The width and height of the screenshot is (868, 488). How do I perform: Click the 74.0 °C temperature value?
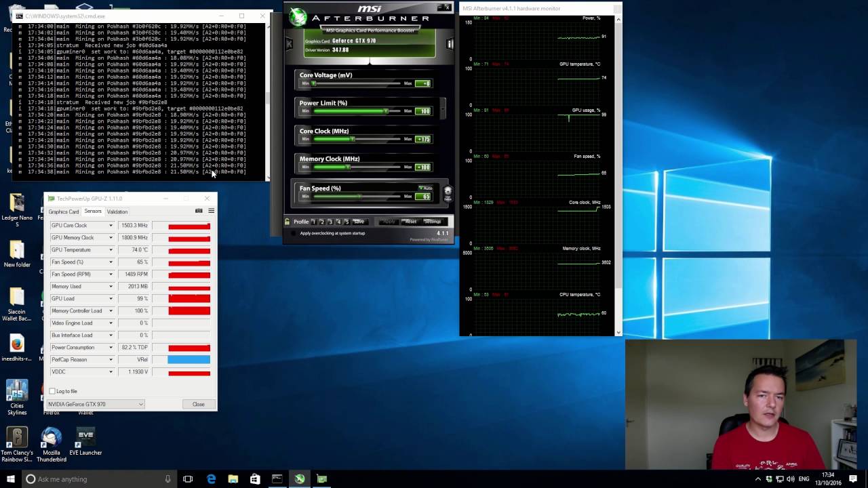click(x=134, y=250)
